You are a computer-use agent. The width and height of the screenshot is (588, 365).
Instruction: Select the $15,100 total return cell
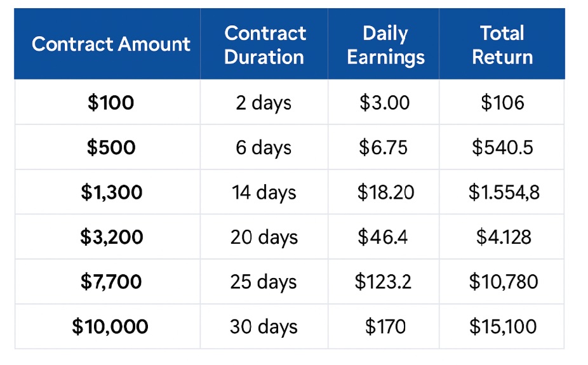(503, 327)
